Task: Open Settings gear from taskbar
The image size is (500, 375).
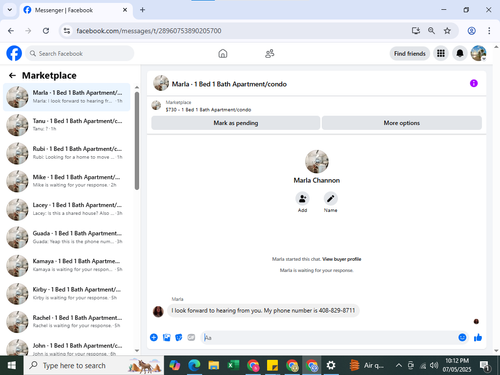Action: click(331, 366)
